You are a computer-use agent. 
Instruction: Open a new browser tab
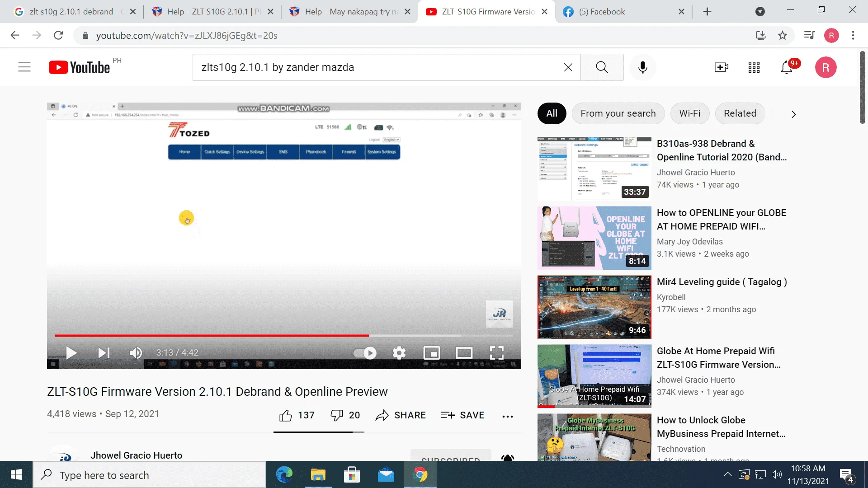[707, 12]
